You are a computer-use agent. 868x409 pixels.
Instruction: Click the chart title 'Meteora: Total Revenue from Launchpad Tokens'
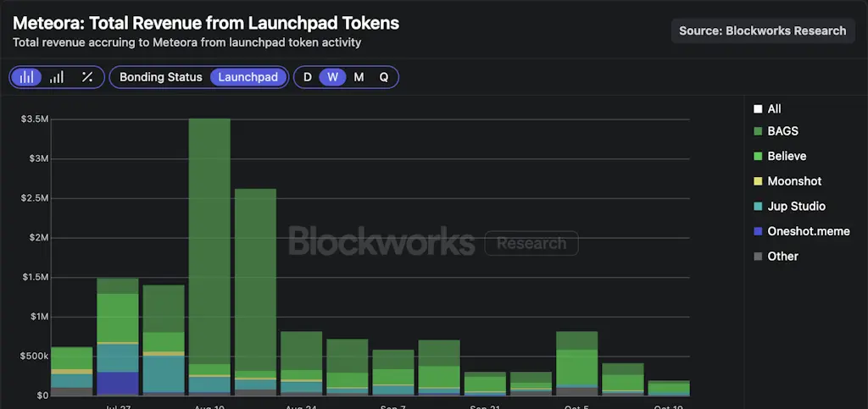(x=205, y=23)
